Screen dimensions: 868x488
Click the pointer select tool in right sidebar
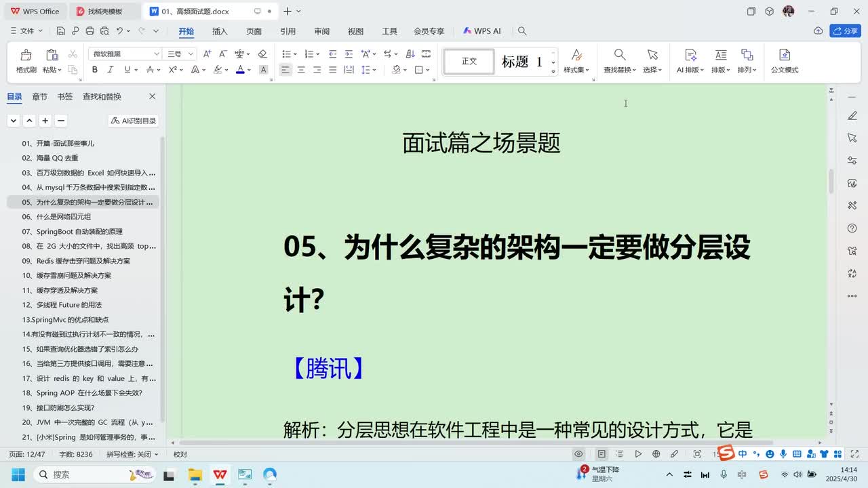(852, 138)
